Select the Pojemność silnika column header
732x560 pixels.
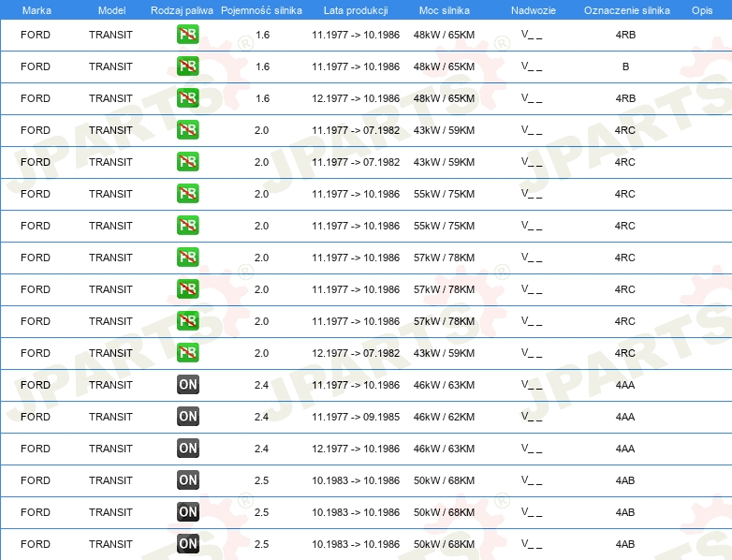(x=261, y=10)
